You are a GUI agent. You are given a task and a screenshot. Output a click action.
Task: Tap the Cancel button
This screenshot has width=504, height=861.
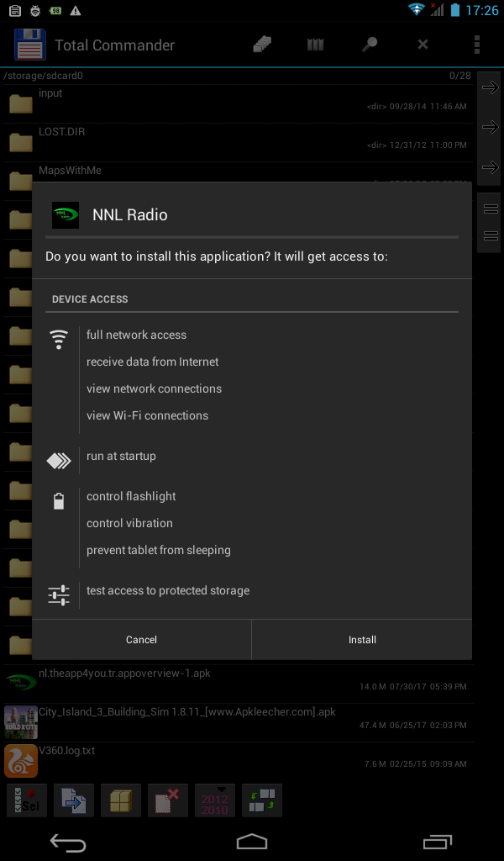141,640
